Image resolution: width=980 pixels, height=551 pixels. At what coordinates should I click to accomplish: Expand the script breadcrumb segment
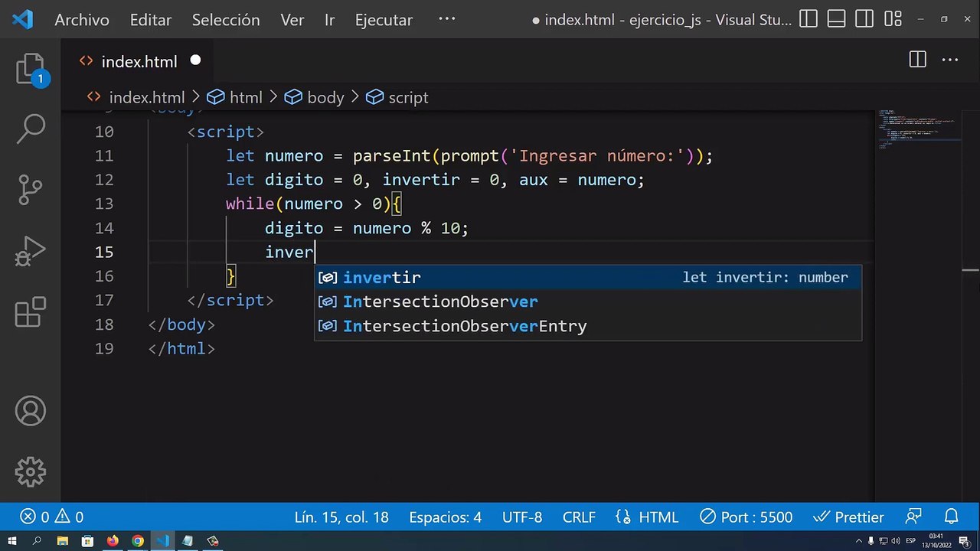point(397,97)
